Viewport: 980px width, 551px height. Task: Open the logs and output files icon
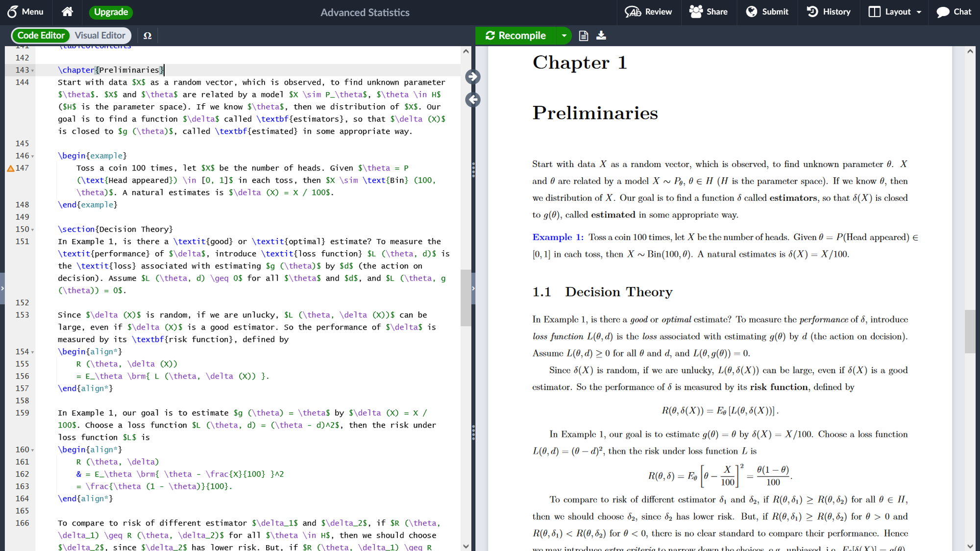pos(583,36)
